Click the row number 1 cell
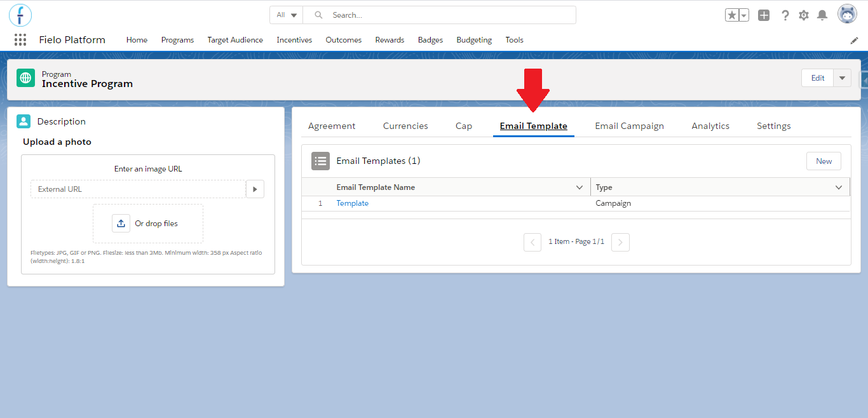 tap(320, 203)
